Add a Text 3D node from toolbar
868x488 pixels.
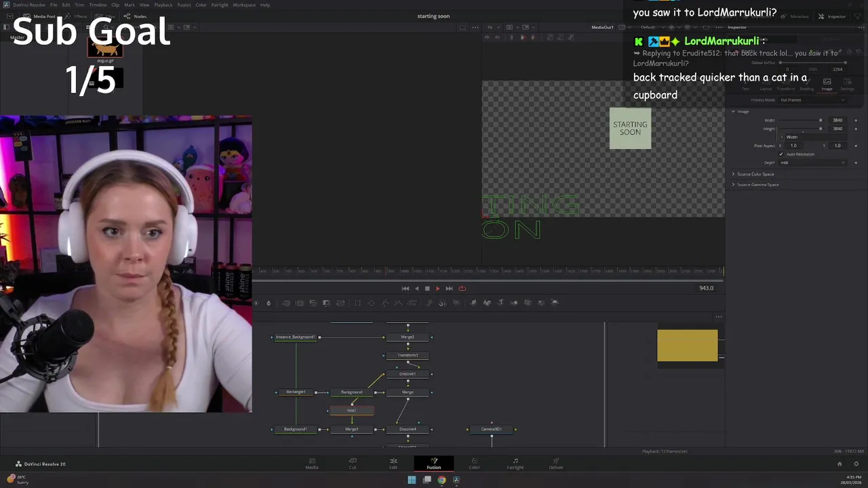[x=500, y=303]
